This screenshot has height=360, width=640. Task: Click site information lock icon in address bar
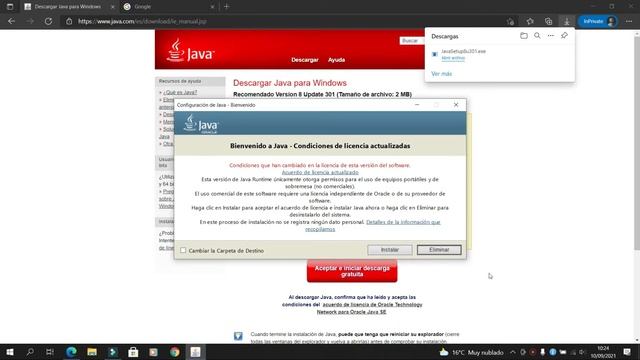pos(69,21)
